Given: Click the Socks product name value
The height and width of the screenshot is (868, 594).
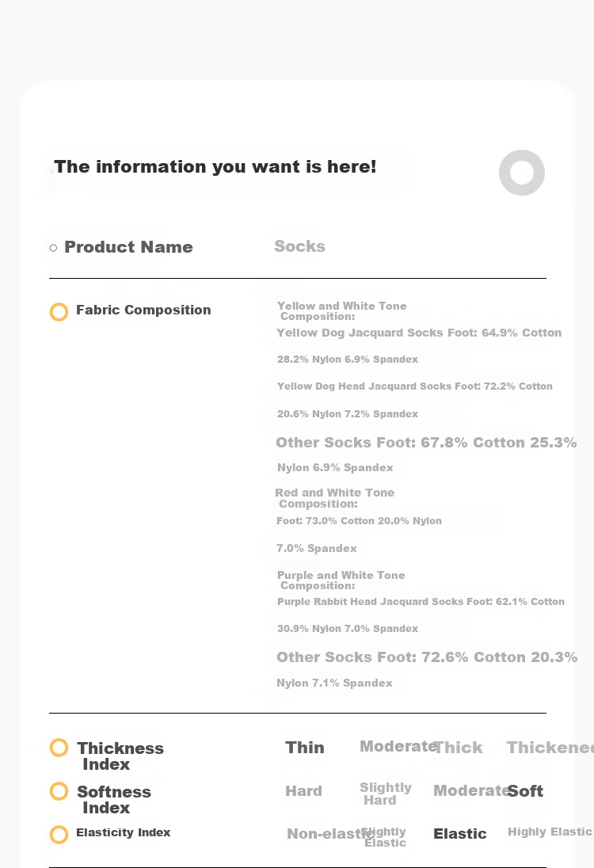Looking at the screenshot, I should [x=299, y=246].
